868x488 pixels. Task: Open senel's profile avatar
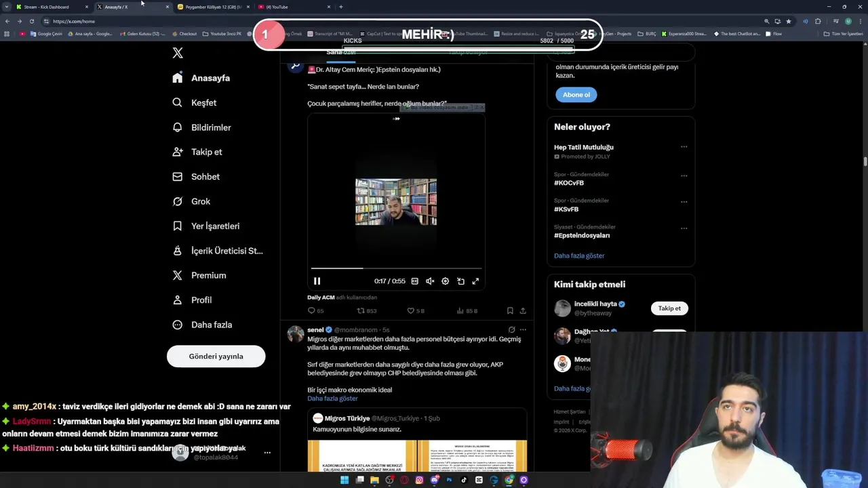click(x=296, y=334)
